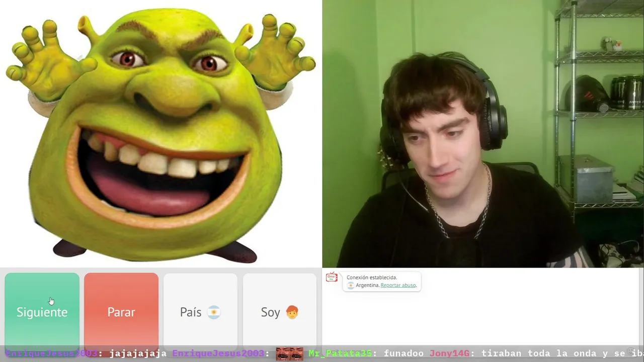Screen dimensions: 644x362
Task: Open the Soy gender selector
Action: (280, 312)
